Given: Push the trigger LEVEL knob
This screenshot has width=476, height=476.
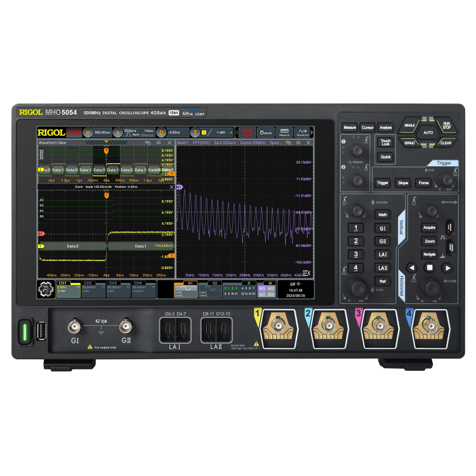Looking at the screenshot, I should tap(447, 180).
